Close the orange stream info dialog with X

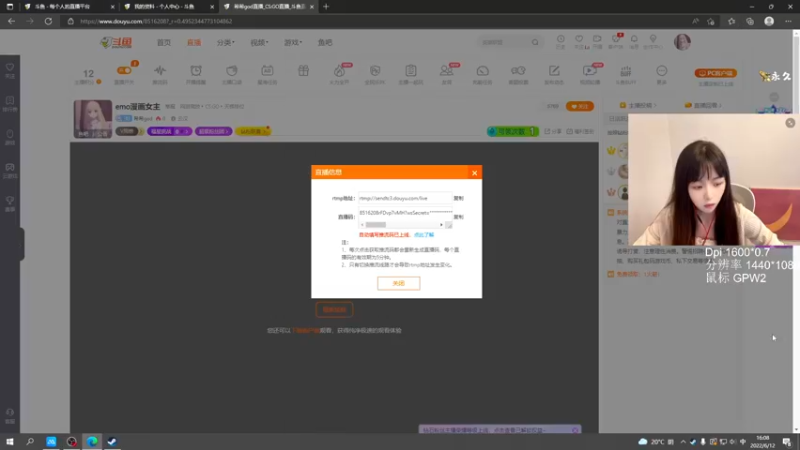point(474,173)
